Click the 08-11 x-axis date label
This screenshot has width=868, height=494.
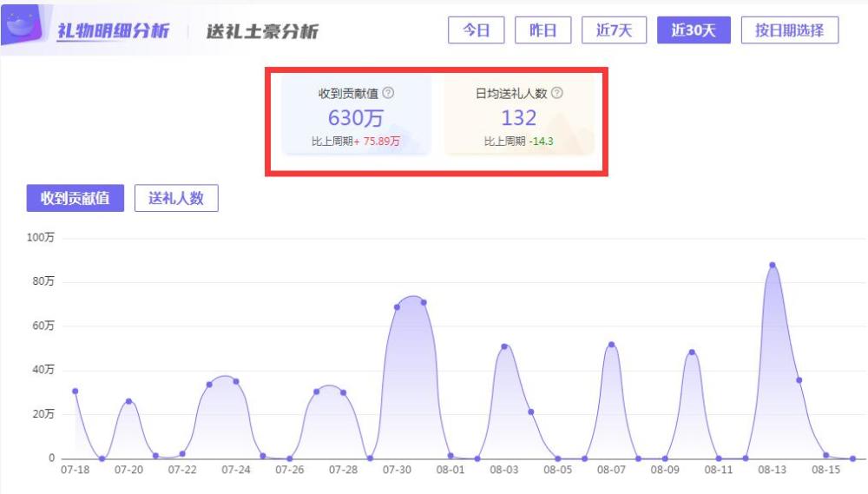click(x=719, y=470)
